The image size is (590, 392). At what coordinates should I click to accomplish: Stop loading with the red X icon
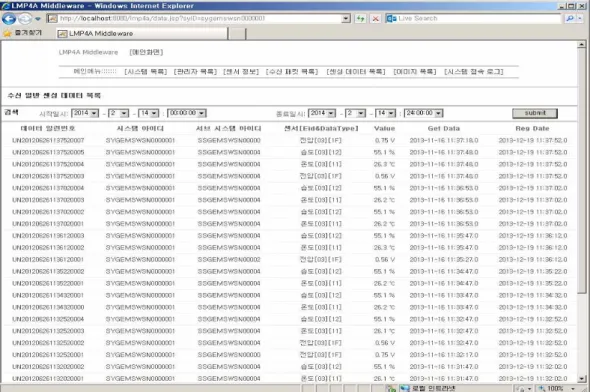[376, 18]
